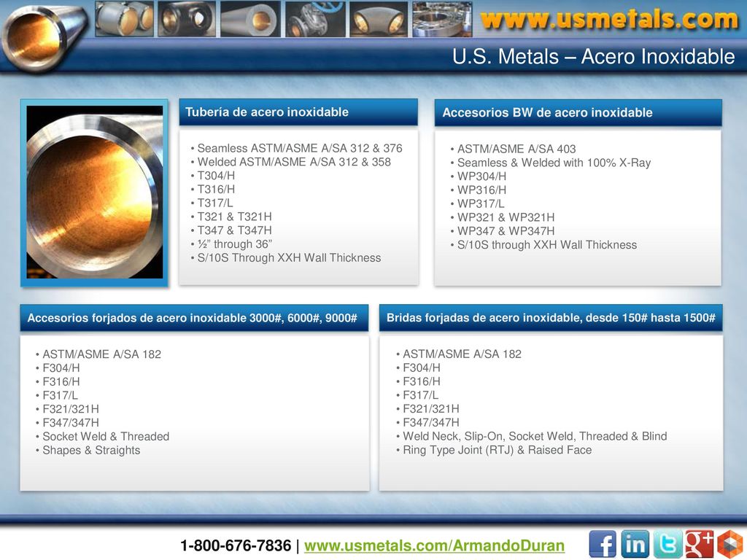The image size is (747, 560).
Task: Click the Twitter bird icon
Action: coord(667,544)
